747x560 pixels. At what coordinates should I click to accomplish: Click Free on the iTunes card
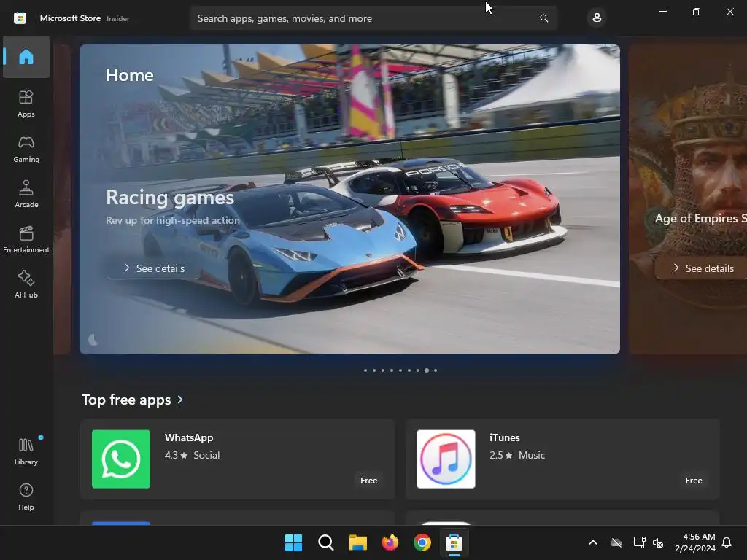[x=694, y=481]
